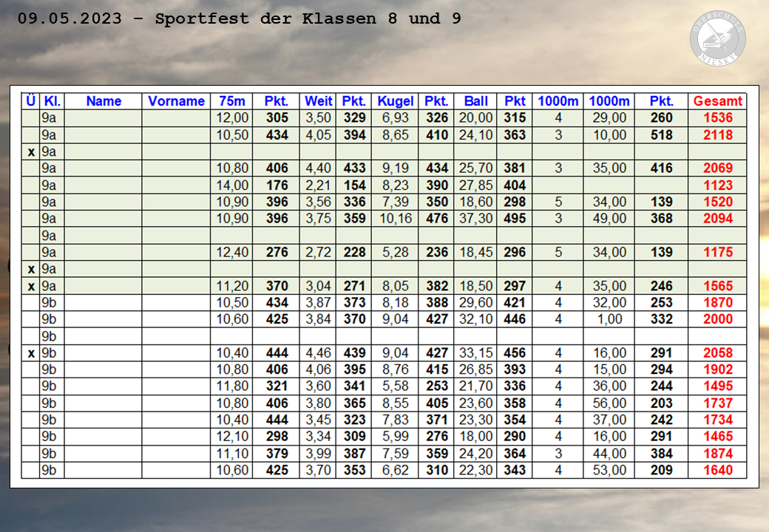The width and height of the screenshot is (769, 532).
Task: Select the Gesamt value 1465
Action: click(717, 437)
